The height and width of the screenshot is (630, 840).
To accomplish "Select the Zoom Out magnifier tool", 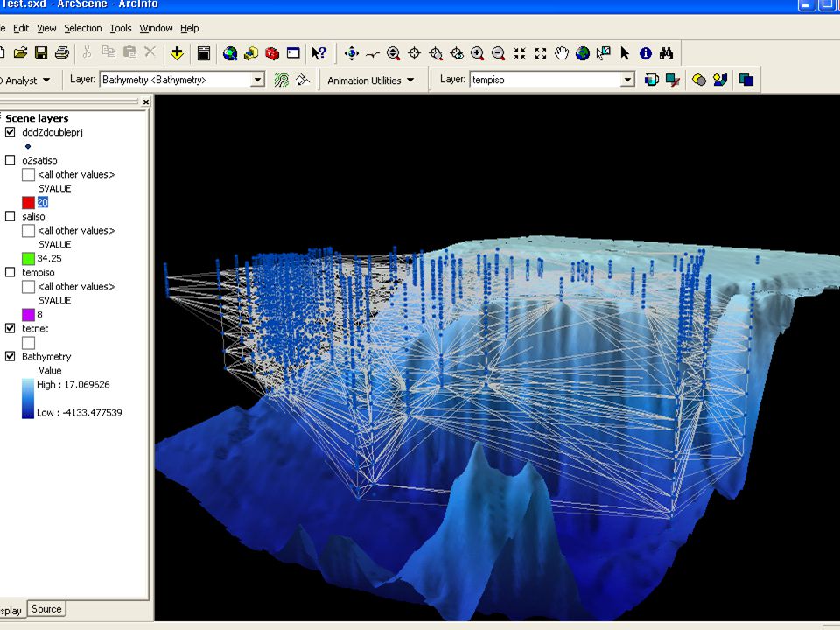I will (x=498, y=53).
